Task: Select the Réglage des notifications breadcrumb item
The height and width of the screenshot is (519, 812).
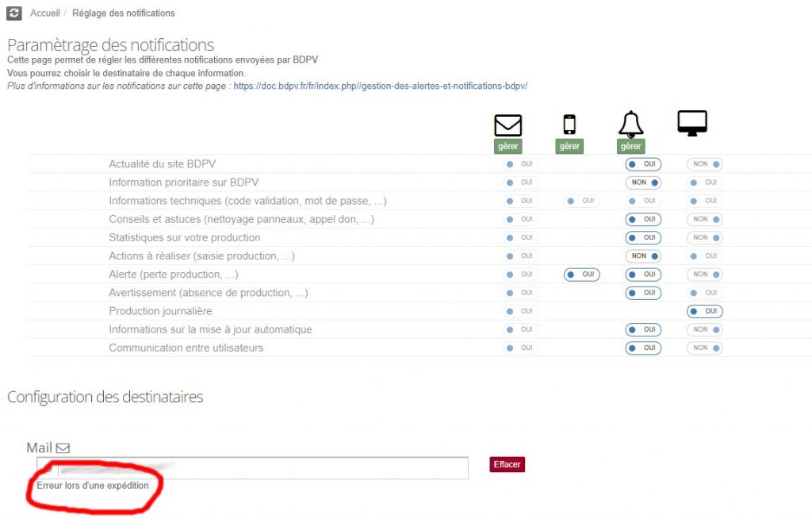Action: (123, 13)
